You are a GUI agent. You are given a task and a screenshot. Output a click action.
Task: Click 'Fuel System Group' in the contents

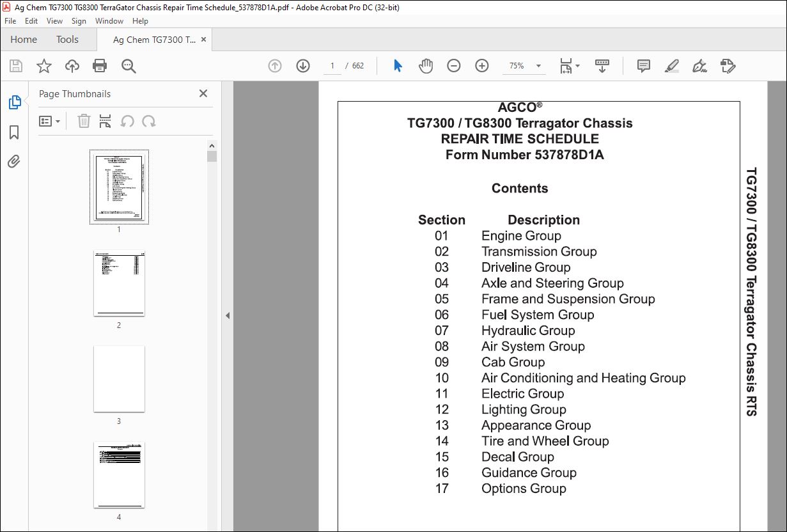click(538, 315)
